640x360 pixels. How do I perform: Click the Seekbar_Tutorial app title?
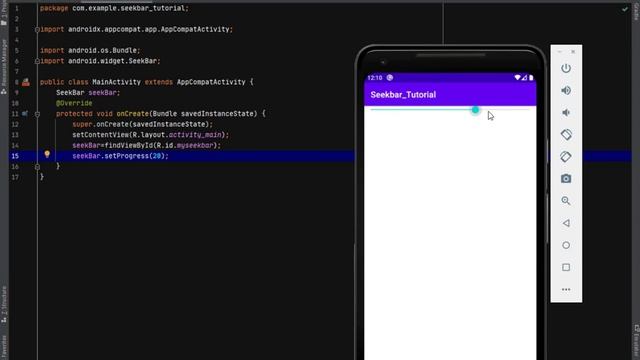(403, 95)
